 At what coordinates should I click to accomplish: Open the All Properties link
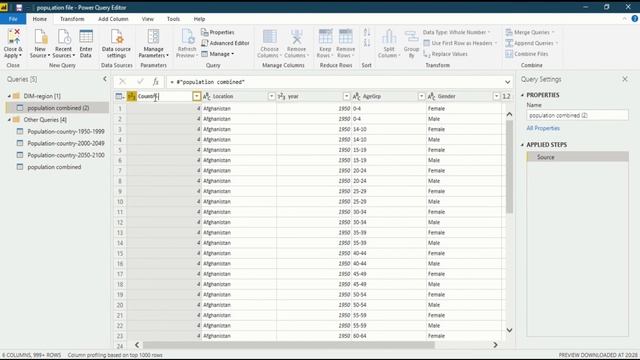pyautogui.click(x=543, y=128)
